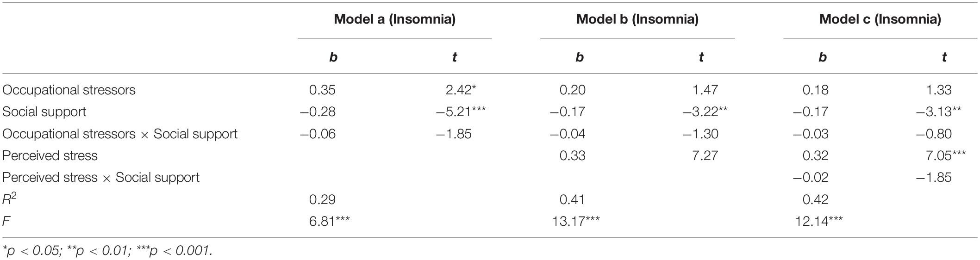Select the −5.21*** t value
Screen dimensions: 980x260
461,111
